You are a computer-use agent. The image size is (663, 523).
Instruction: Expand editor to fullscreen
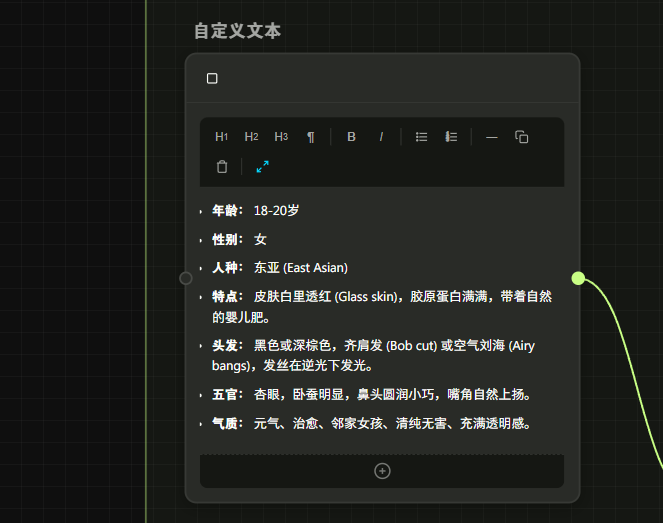[262, 167]
